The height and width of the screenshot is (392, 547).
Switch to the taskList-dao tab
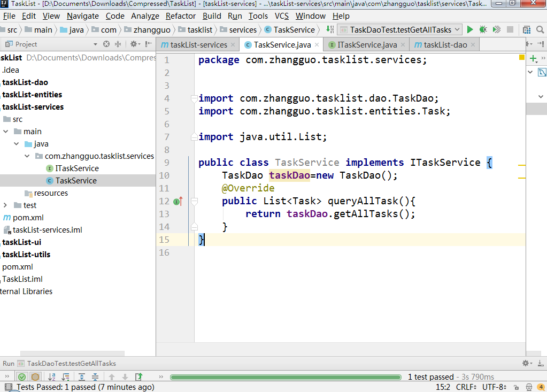click(445, 44)
